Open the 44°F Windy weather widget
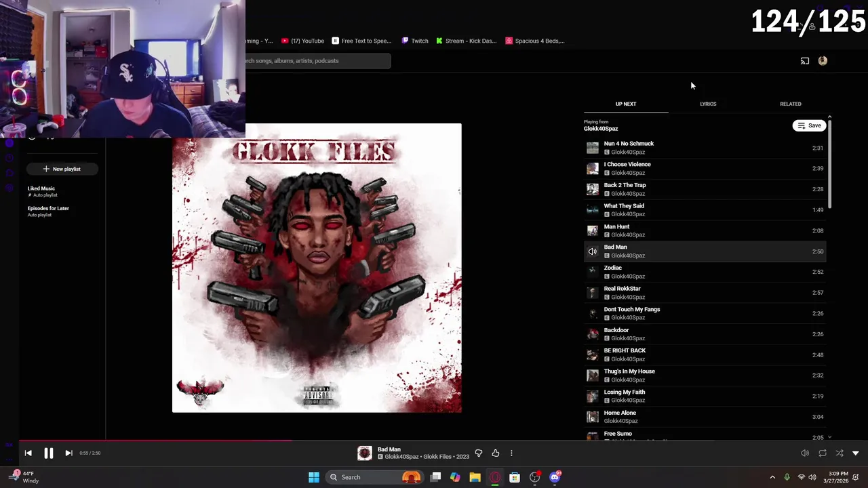868x488 pixels. (x=23, y=477)
